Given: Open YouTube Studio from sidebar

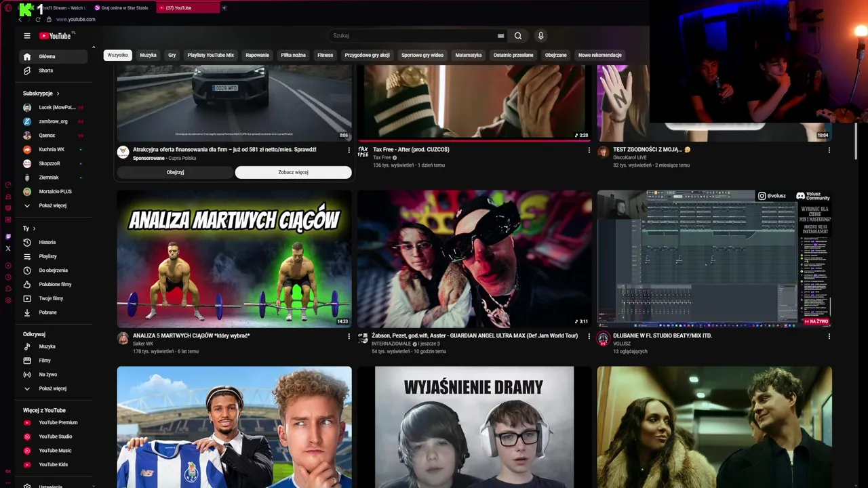Looking at the screenshot, I should pyautogui.click(x=54, y=436).
